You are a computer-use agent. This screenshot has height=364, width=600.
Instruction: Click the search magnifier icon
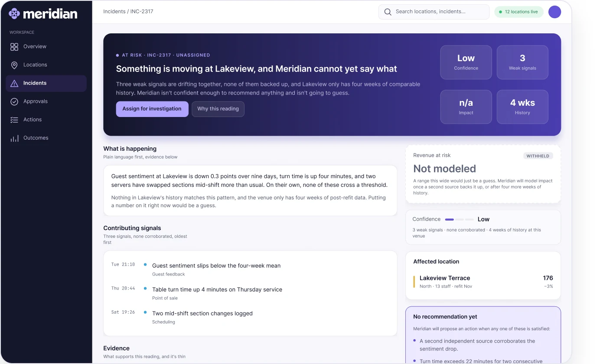[388, 12]
